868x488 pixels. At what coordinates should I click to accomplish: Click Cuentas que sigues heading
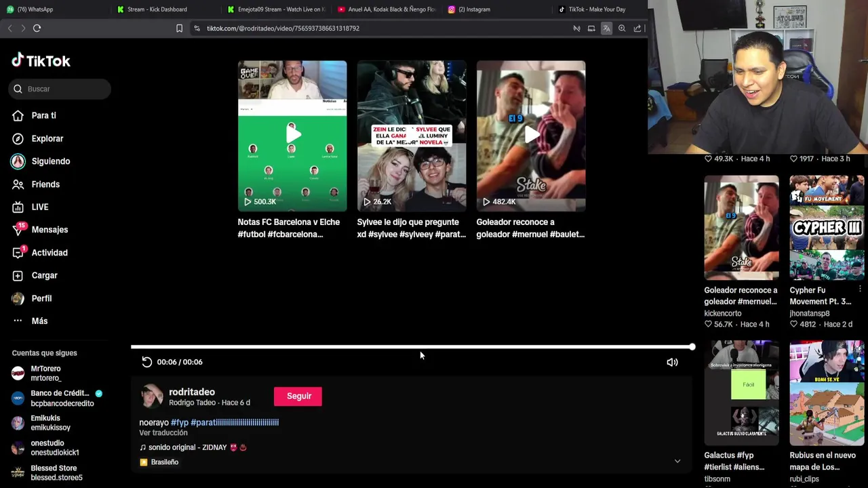click(x=44, y=353)
